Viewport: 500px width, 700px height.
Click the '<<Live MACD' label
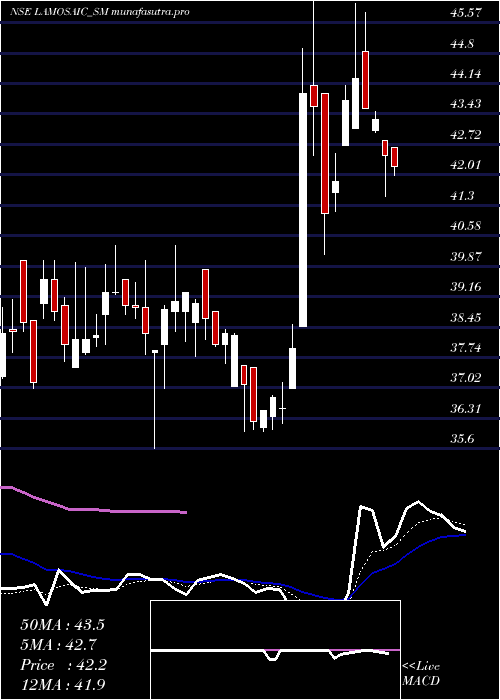[421, 674]
